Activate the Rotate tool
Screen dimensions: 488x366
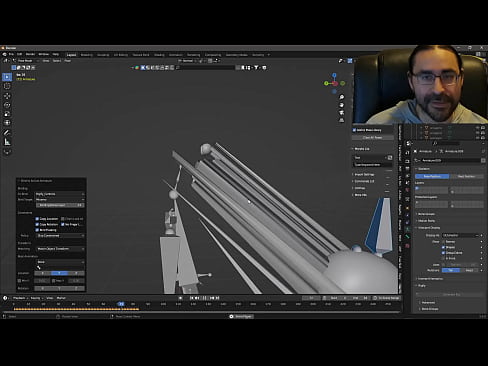point(7,105)
